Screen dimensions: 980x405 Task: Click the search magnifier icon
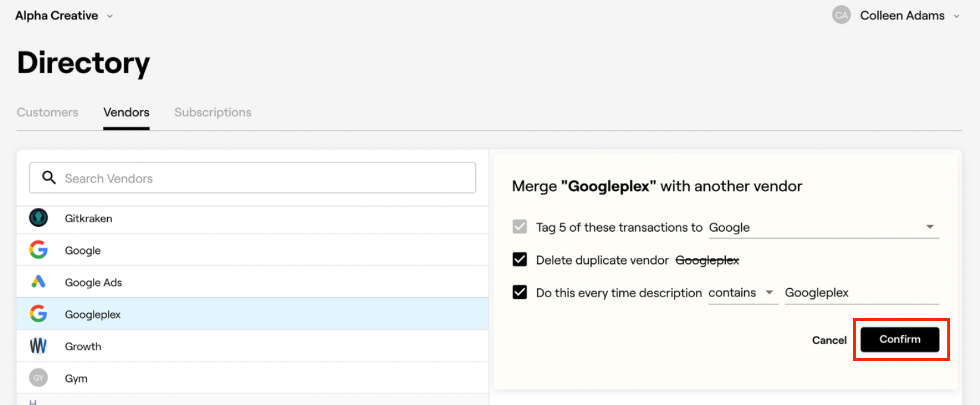[x=49, y=177]
